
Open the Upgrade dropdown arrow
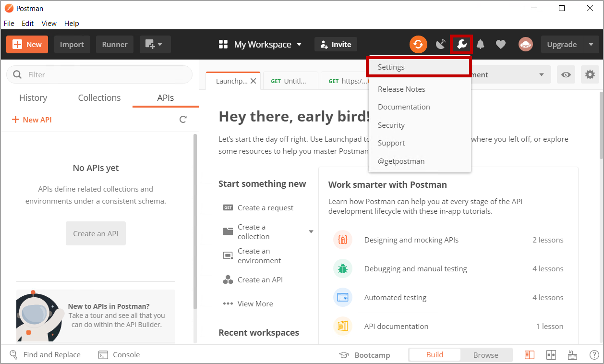tap(591, 44)
